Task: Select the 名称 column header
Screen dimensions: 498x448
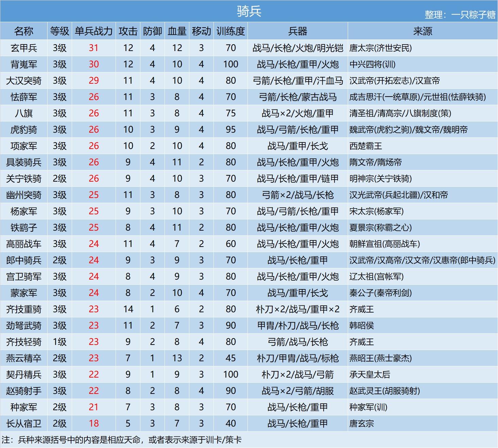Action: pos(24,30)
